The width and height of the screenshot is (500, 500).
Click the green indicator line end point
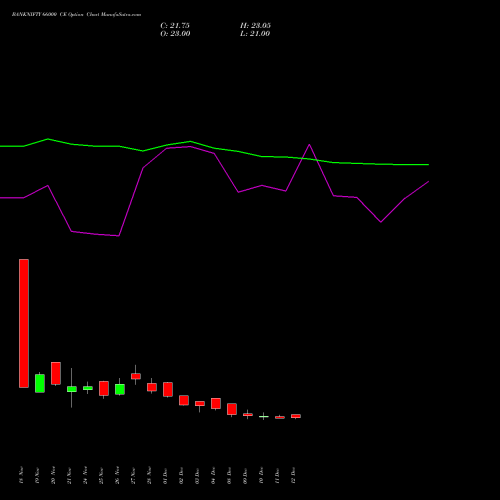428,165
